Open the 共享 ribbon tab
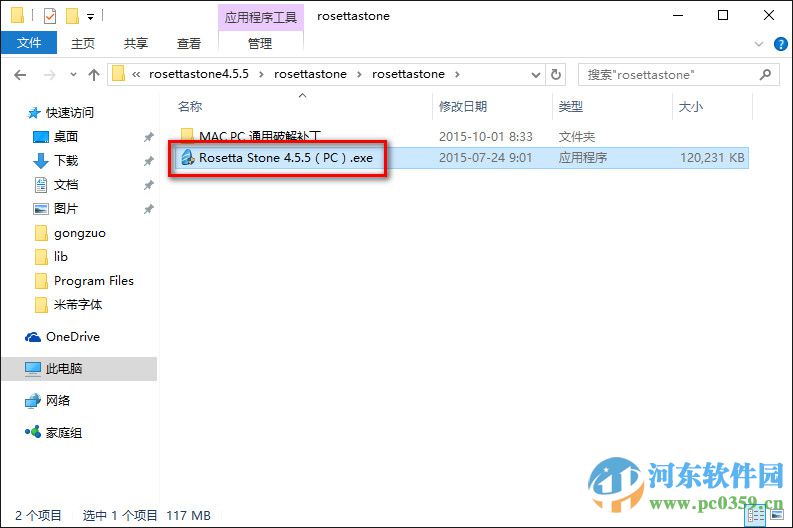793x528 pixels. 136,43
